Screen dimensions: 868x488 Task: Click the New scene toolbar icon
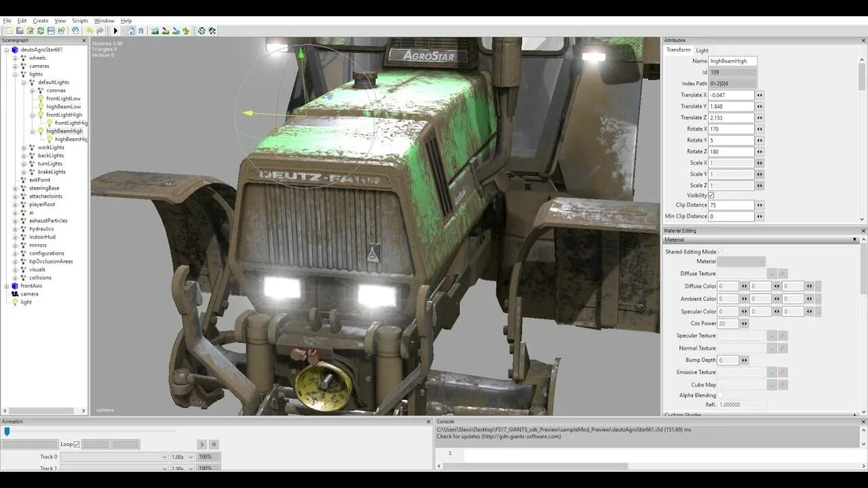coord(9,30)
